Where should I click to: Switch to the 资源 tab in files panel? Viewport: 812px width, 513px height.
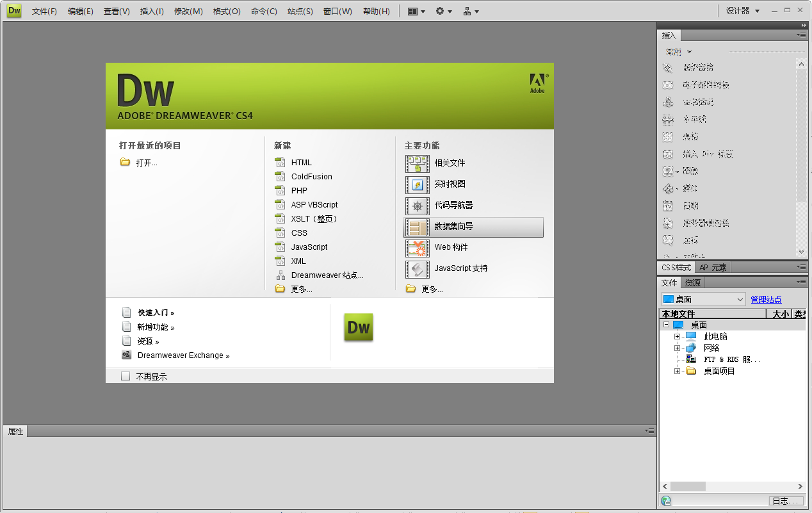click(x=693, y=282)
